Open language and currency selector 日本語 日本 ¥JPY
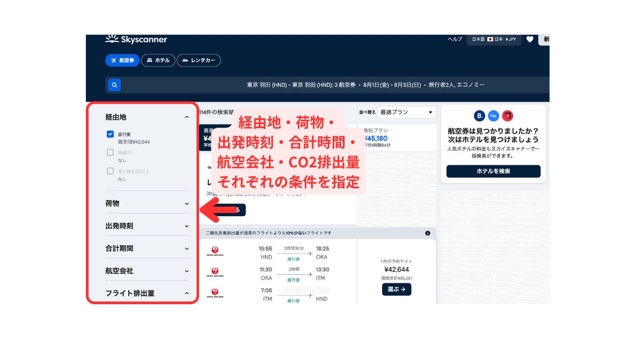Screen dimensions: 644x338 494,39
